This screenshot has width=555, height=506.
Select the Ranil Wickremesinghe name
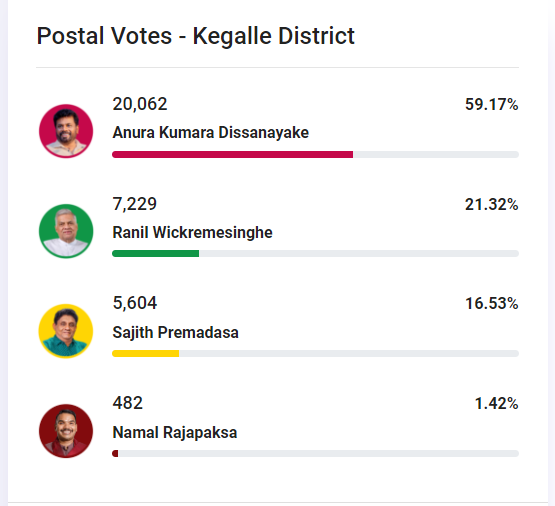(193, 233)
